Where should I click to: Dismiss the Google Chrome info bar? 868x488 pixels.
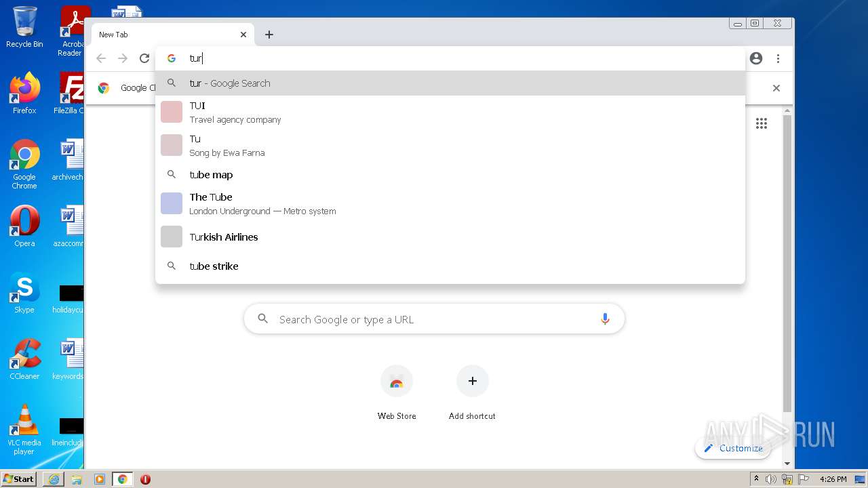pos(776,88)
